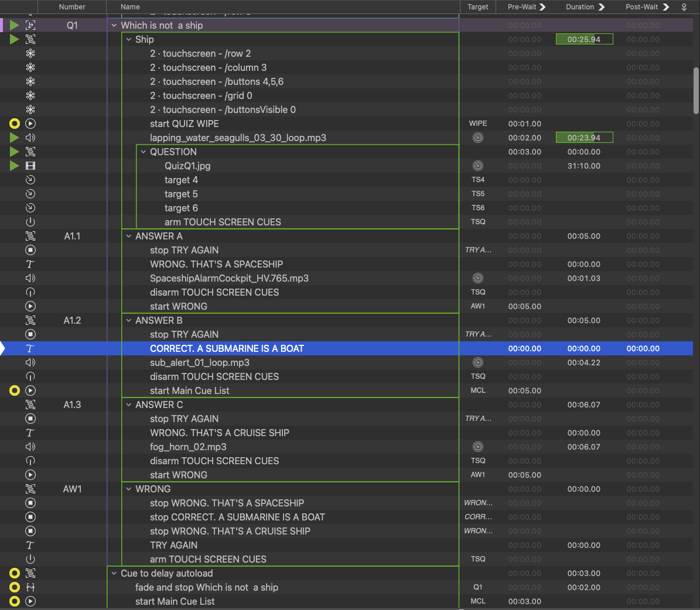Click the fade icon for fade and stop cue
This screenshot has width=700, height=610.
click(30, 587)
